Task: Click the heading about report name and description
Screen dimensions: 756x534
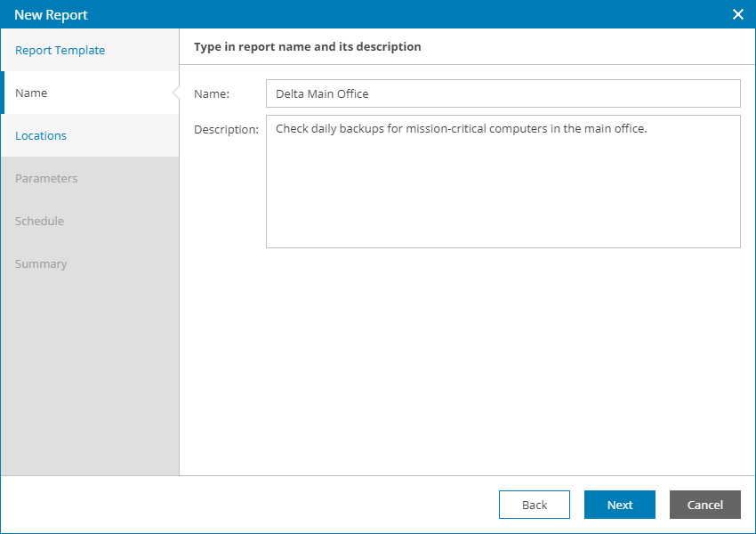Action: point(308,46)
